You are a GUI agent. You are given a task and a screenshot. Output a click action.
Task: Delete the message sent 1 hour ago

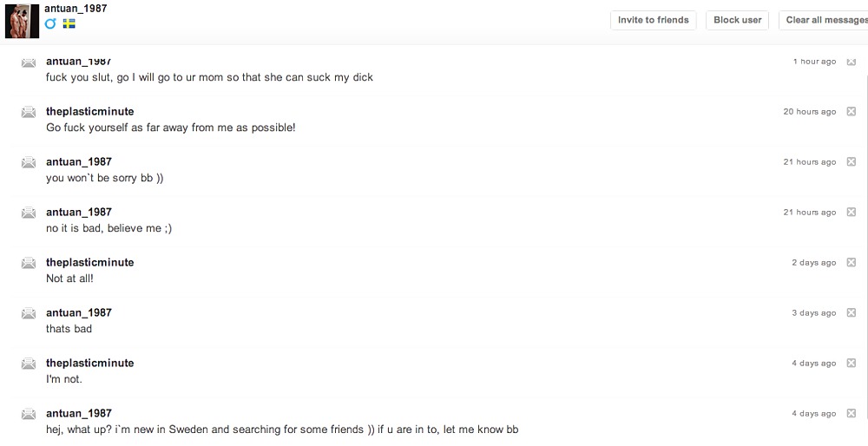851,62
